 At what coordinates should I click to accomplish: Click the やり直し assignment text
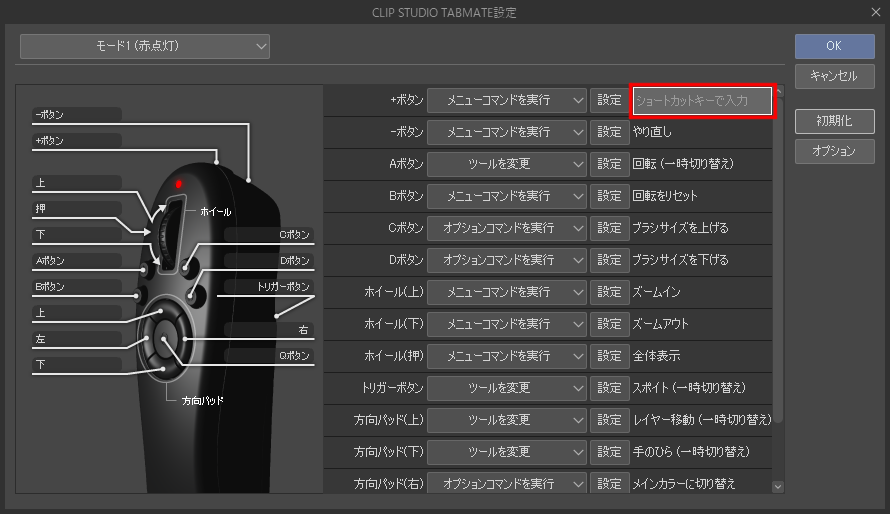point(652,132)
